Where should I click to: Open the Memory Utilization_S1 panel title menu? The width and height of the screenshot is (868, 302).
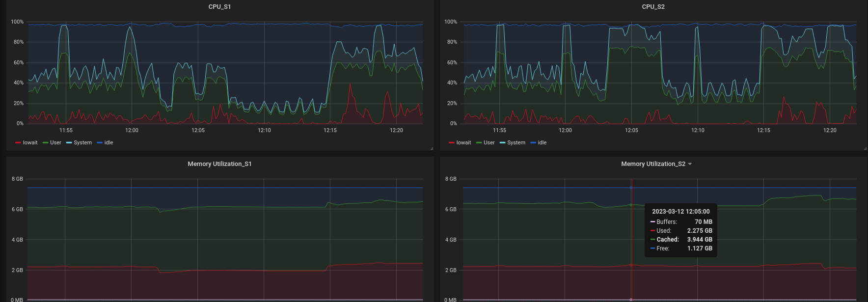[219, 164]
